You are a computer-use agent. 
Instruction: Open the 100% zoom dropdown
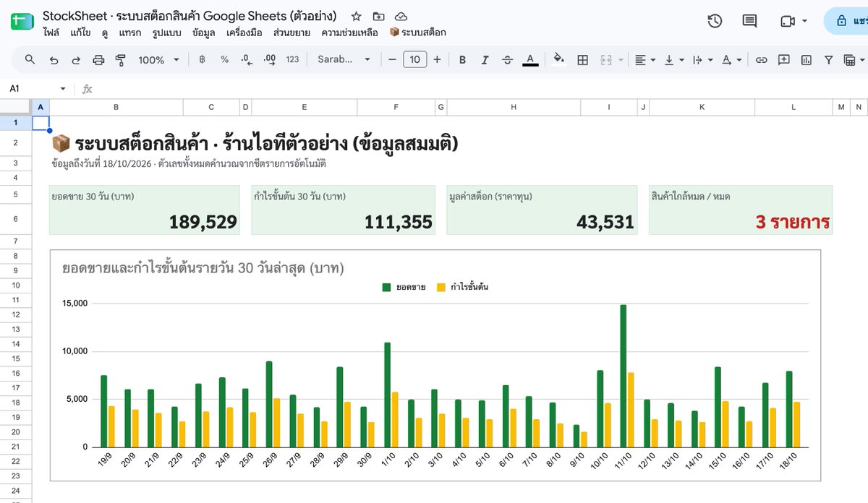158,60
